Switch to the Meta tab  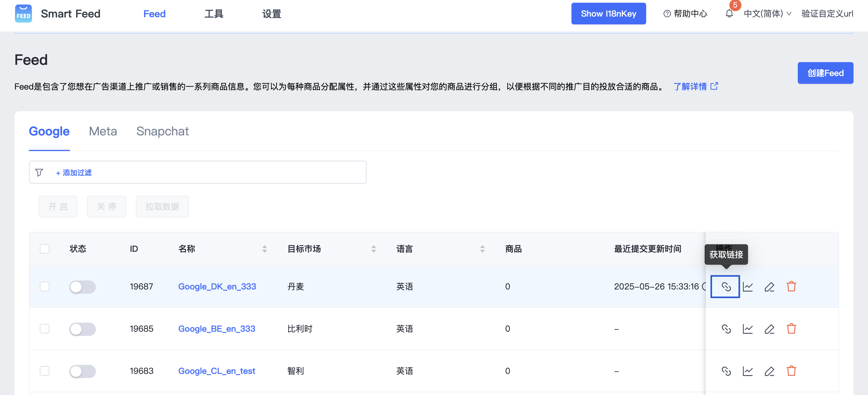point(103,131)
